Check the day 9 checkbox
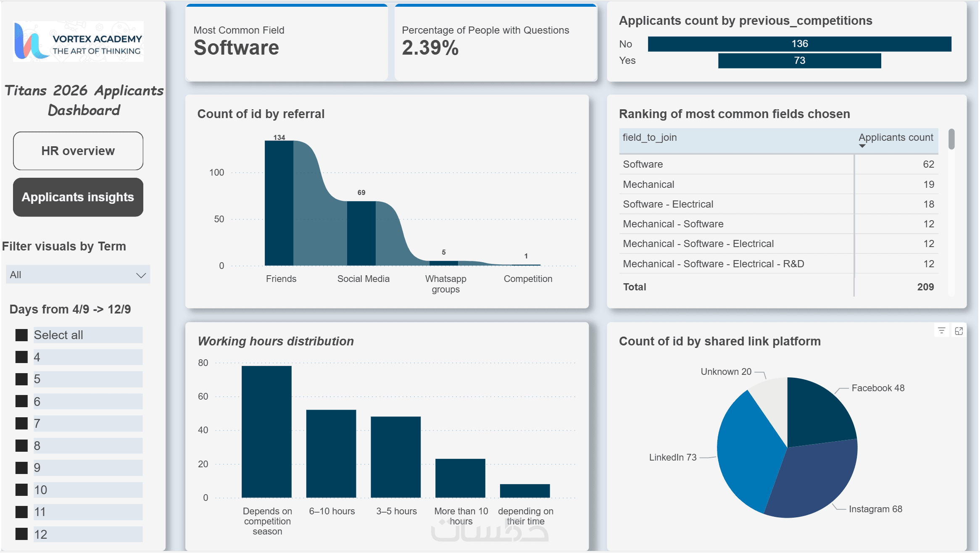The image size is (980, 553). [21, 468]
